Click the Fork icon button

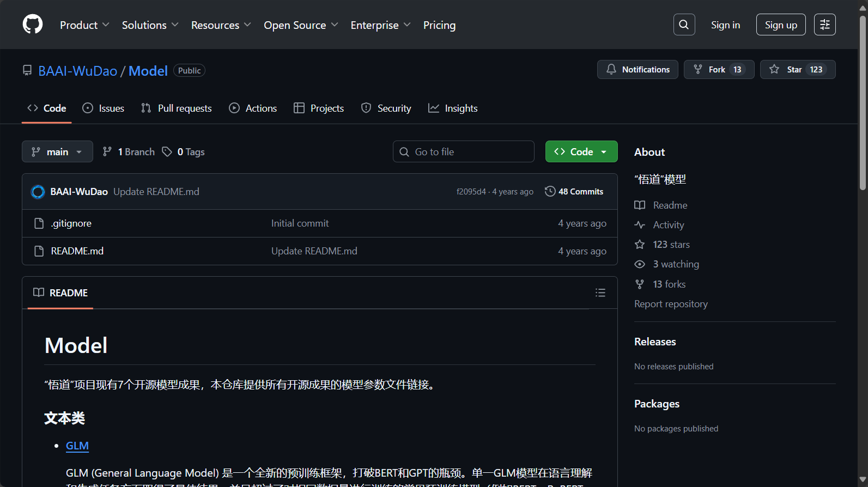[719, 70]
